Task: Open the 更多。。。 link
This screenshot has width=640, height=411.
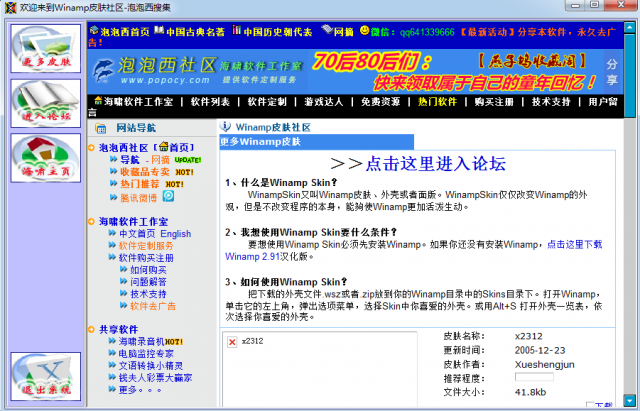Action: coord(140,390)
